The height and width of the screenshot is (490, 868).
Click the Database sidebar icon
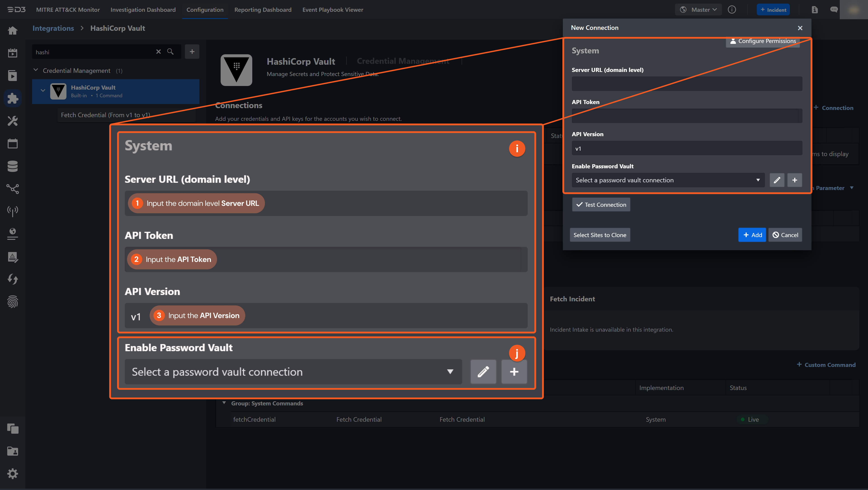coord(12,166)
